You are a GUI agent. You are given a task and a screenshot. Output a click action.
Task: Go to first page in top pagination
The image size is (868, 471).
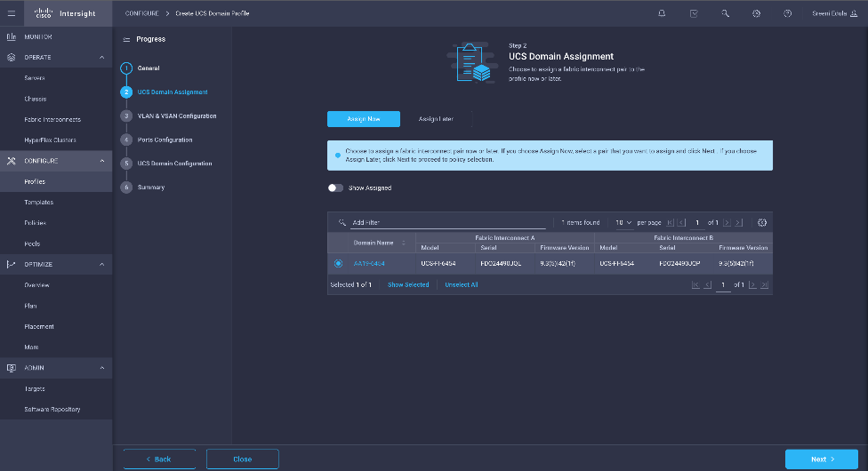point(671,222)
